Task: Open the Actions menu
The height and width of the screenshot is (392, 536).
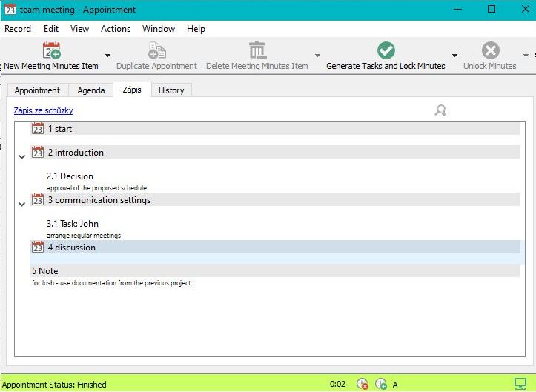Action: (116, 29)
